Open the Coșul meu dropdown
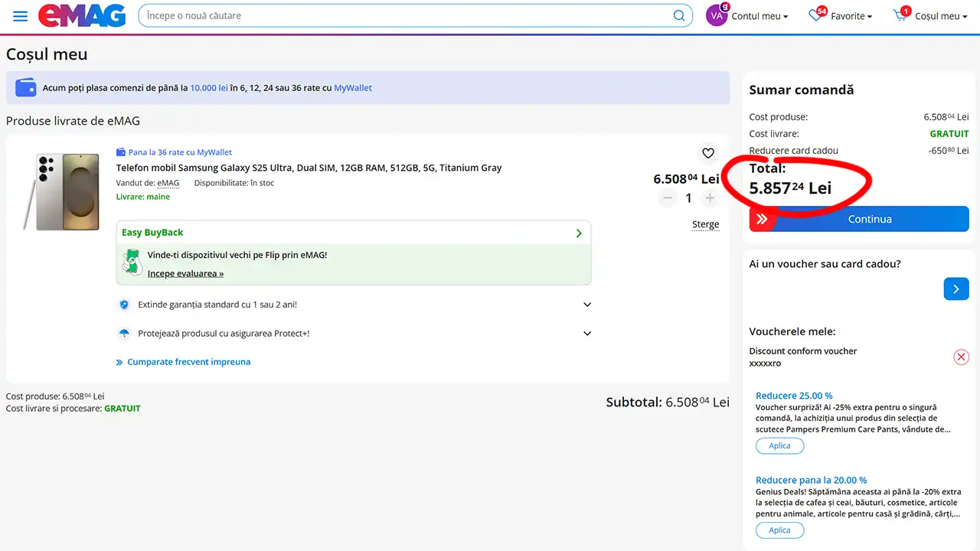 click(x=941, y=16)
